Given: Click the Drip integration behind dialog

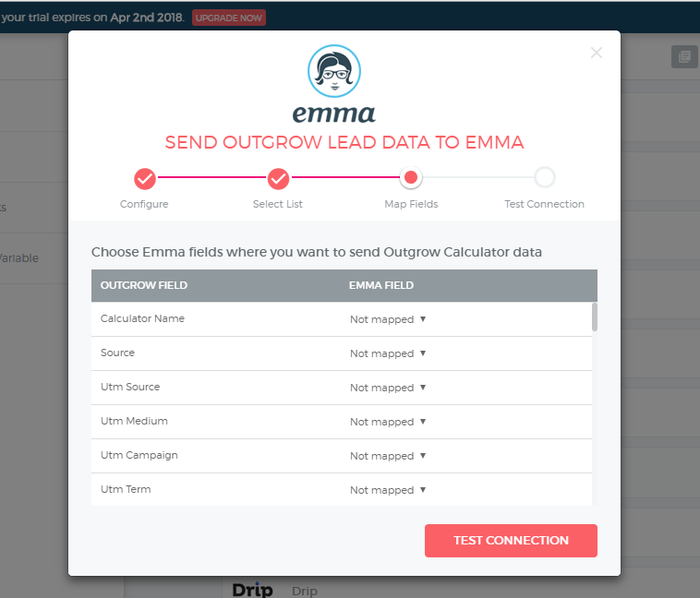Looking at the screenshot, I should [274, 590].
